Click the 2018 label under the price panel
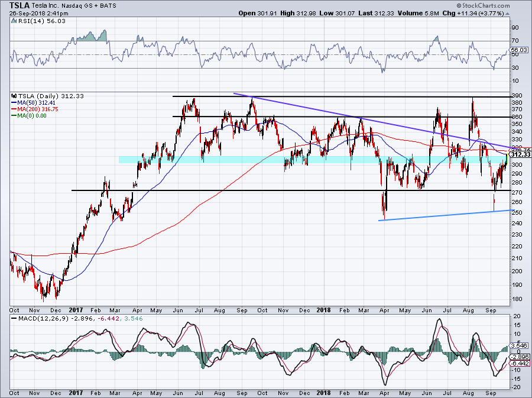Viewport: 532px width, 398px height. click(x=323, y=310)
